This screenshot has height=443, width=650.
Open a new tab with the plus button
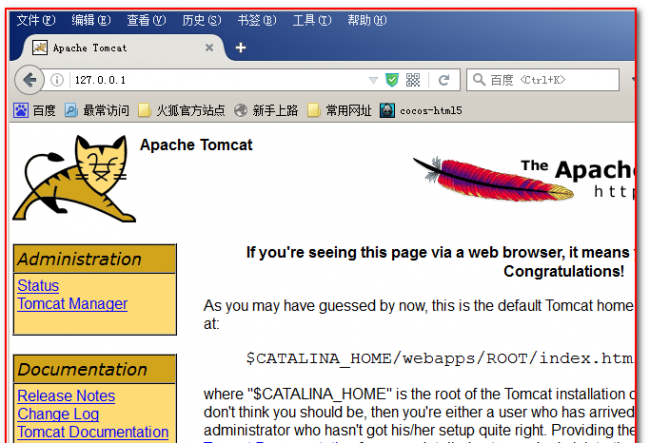point(240,48)
